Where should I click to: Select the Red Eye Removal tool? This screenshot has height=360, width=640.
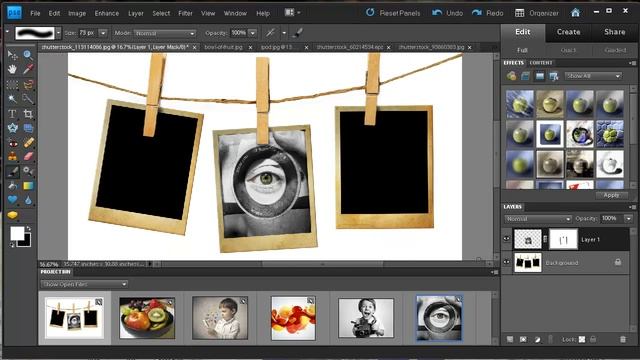[12, 143]
